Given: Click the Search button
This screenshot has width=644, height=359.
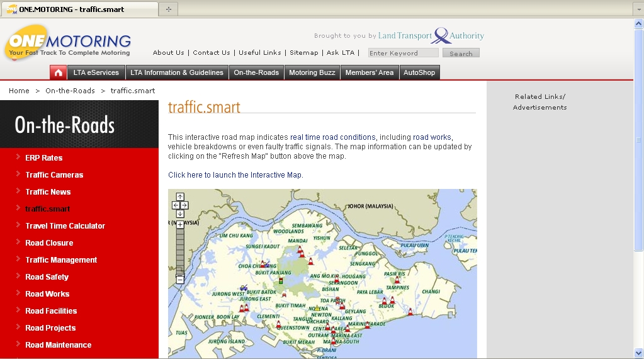Looking at the screenshot, I should click(461, 54).
